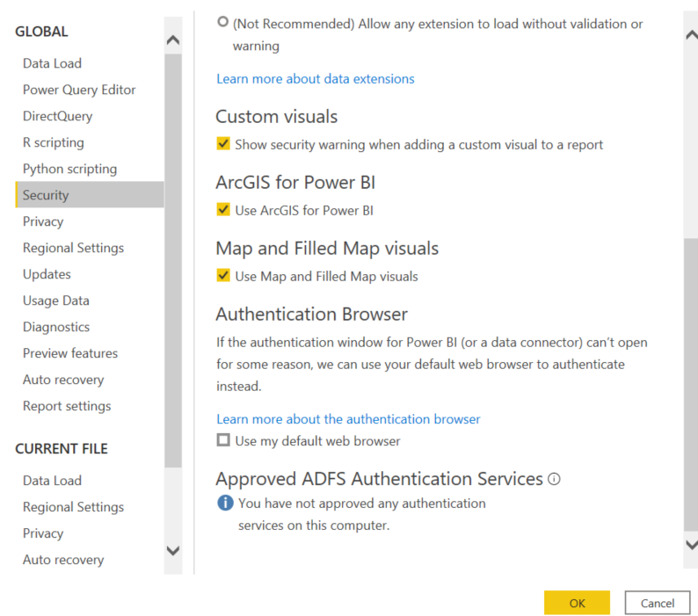Open Report settings page

(67, 406)
